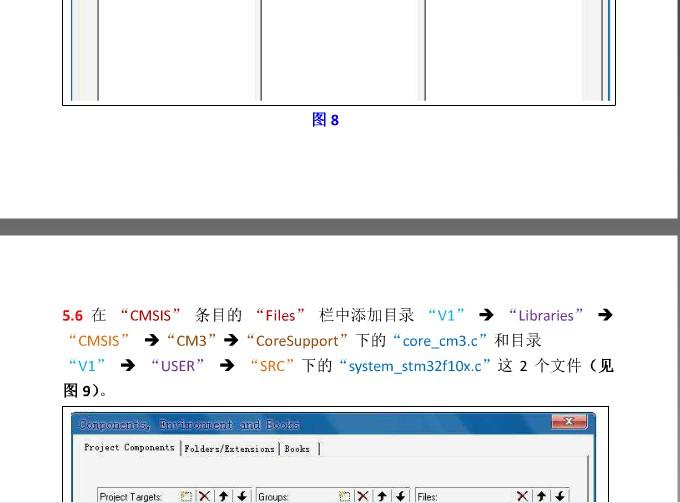Click the New icon in Groups header
Viewport: 680px width, 503px height.
pyautogui.click(x=345, y=496)
